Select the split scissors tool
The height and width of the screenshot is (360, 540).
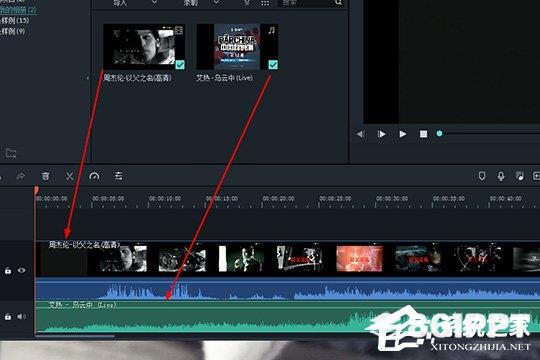(x=70, y=176)
